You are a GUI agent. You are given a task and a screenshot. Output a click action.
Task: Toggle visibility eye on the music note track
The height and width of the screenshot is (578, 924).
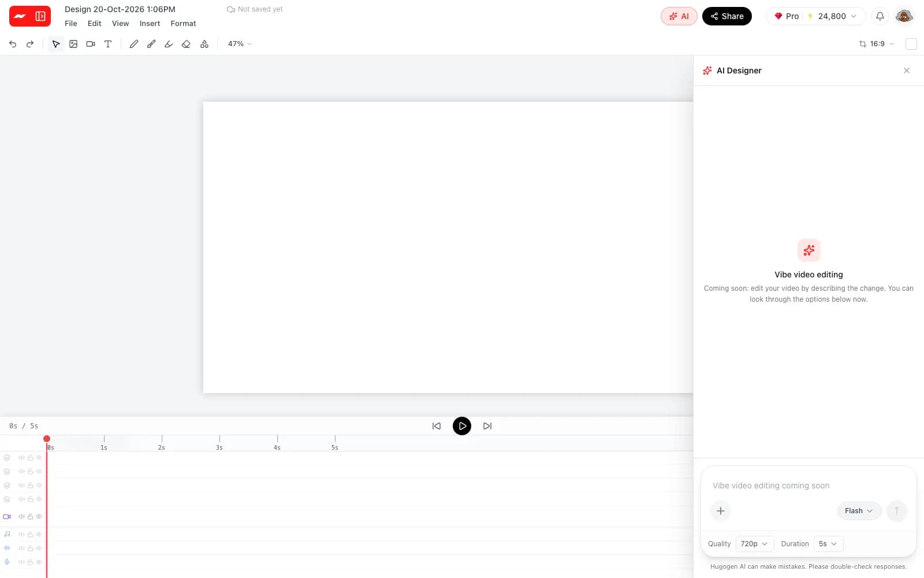coord(39,535)
